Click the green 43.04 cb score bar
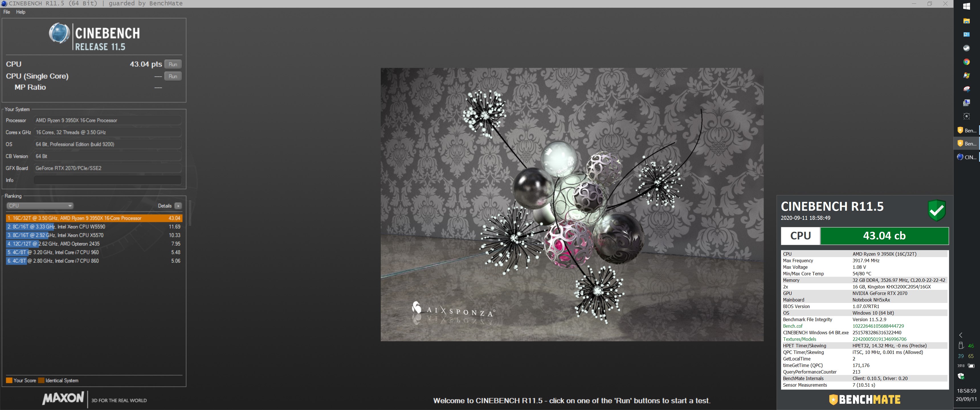 884,236
